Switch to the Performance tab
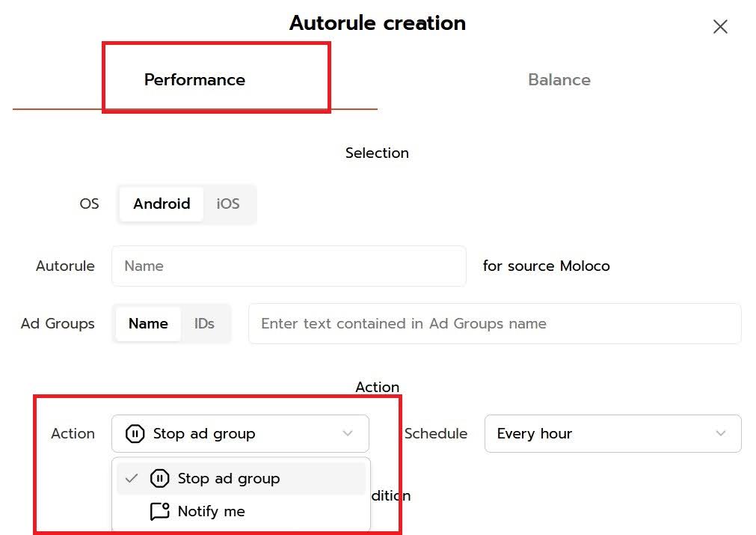The width and height of the screenshot is (756, 535). click(x=194, y=80)
